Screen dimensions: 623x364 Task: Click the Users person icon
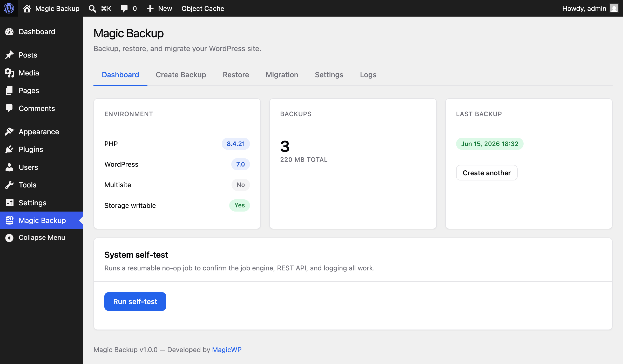pyautogui.click(x=9, y=167)
